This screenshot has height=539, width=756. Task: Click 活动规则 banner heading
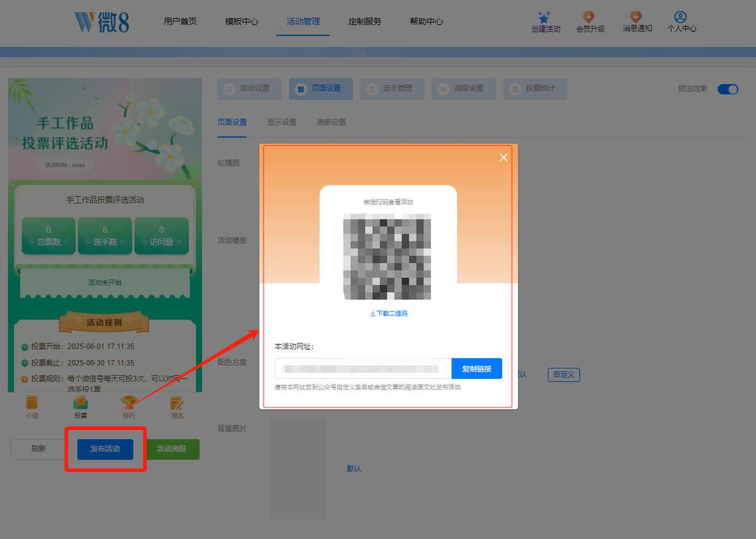point(105,323)
